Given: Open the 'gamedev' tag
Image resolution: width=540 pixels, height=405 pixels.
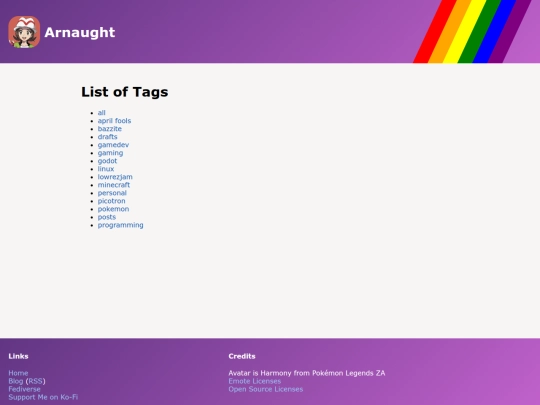Looking at the screenshot, I should 113,145.
